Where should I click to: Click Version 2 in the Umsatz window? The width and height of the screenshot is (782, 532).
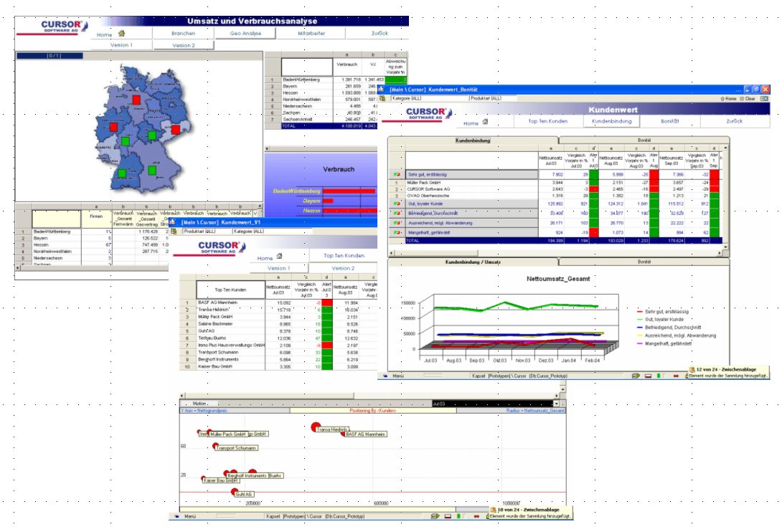tap(184, 45)
